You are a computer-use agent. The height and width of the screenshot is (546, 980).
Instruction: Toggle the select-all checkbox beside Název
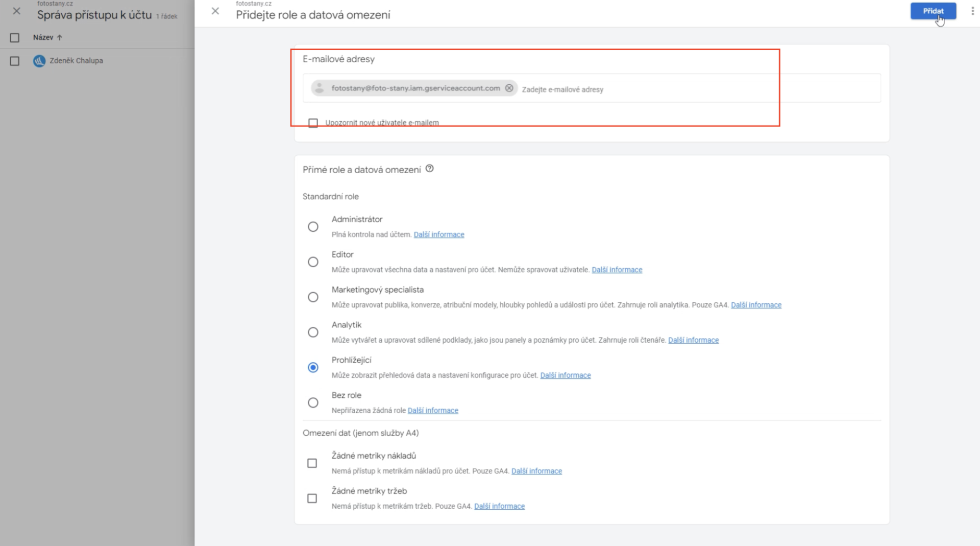pyautogui.click(x=15, y=38)
